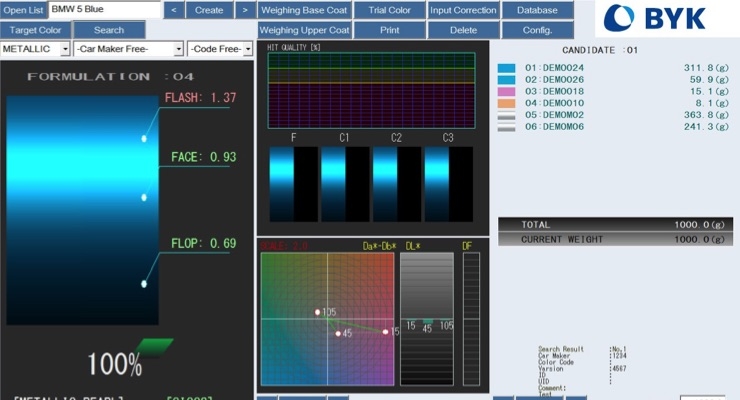Screen dimensions: 740x400
Task: Click the Create button
Action: point(209,10)
